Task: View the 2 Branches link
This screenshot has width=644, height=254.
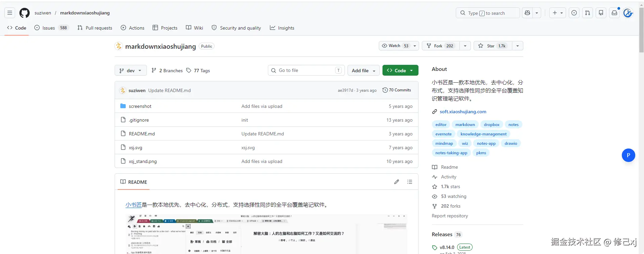Action: [x=167, y=71]
